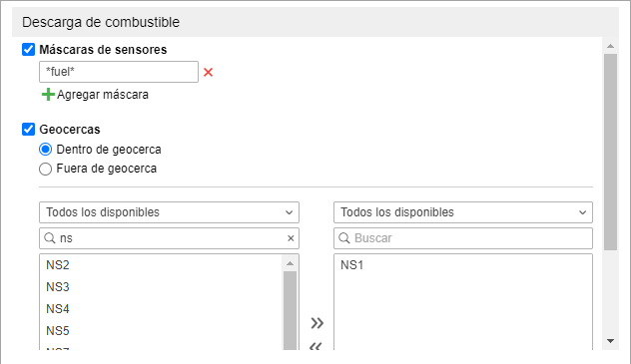The image size is (631, 364).
Task: Click the magnifier icon in Buscar field
Action: (x=344, y=238)
